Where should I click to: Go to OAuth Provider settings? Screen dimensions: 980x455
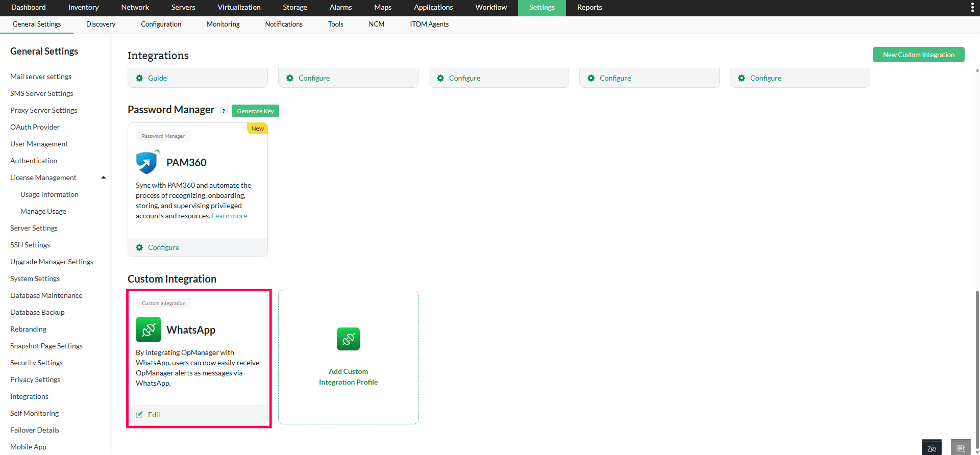(35, 127)
